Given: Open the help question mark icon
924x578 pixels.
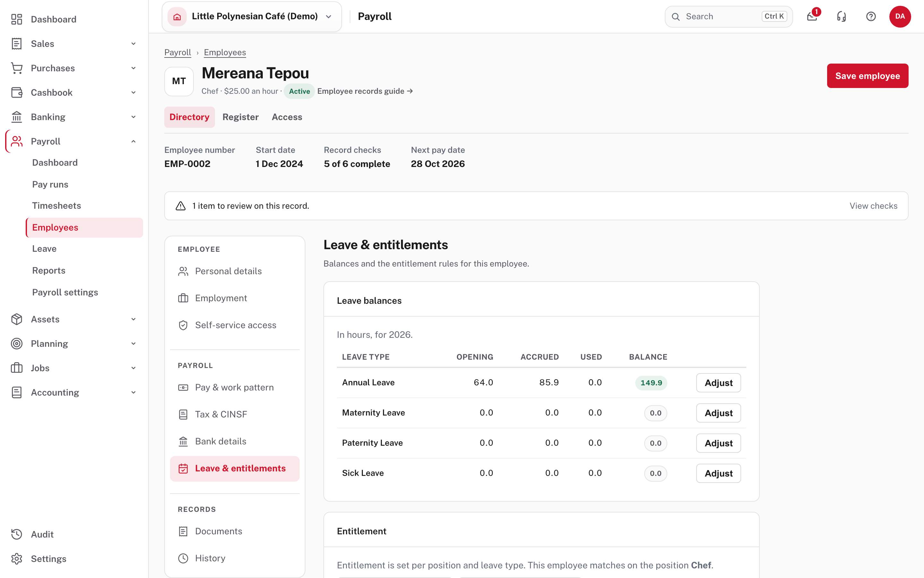Looking at the screenshot, I should (871, 16).
